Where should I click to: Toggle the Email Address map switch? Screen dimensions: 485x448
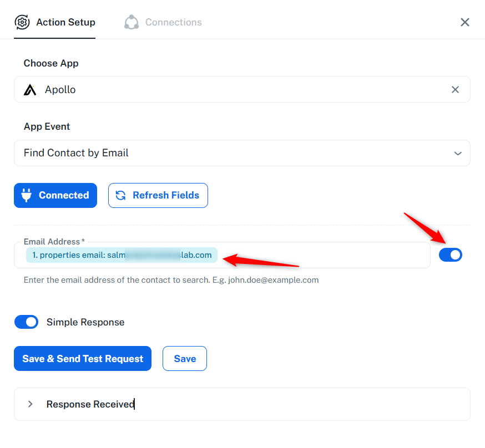tap(451, 255)
